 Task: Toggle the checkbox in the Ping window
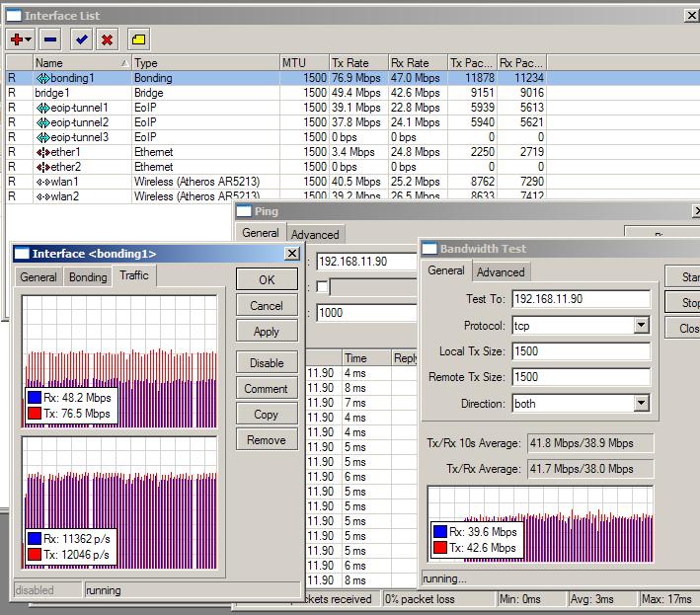pyautogui.click(x=321, y=286)
